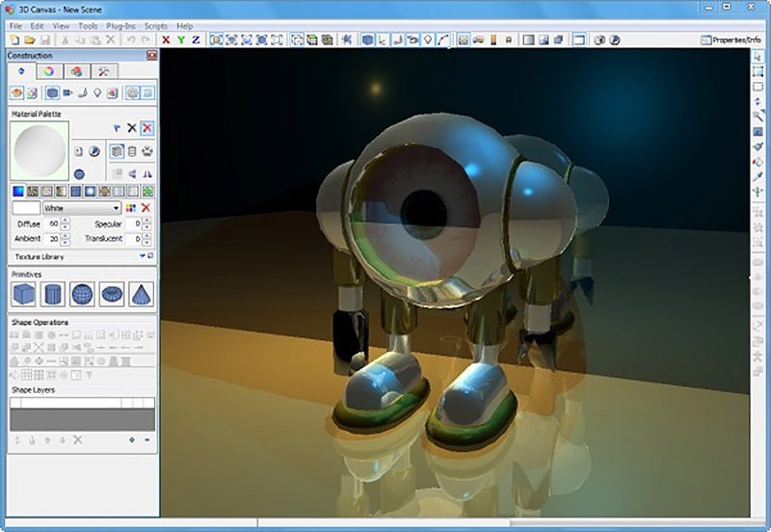Open the Scripts menu

(155, 26)
